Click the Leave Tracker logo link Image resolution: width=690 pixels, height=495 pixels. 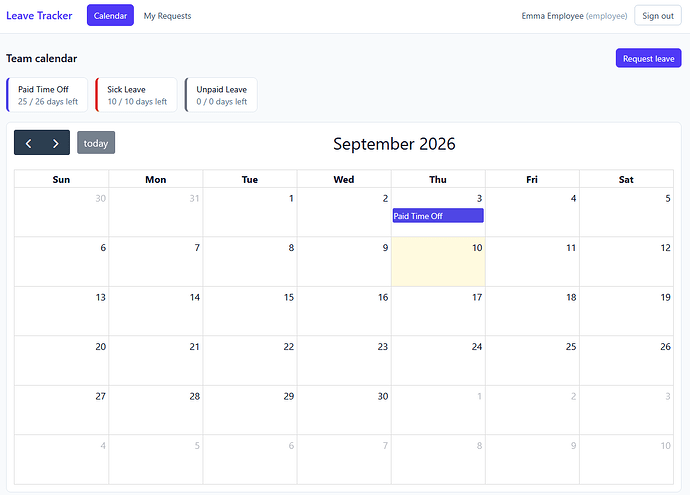click(x=39, y=16)
